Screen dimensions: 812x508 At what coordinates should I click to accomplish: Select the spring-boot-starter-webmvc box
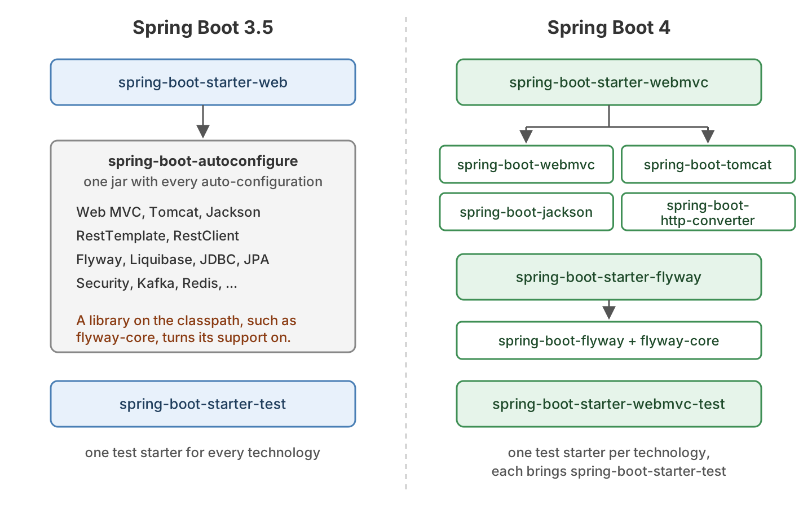click(x=608, y=82)
